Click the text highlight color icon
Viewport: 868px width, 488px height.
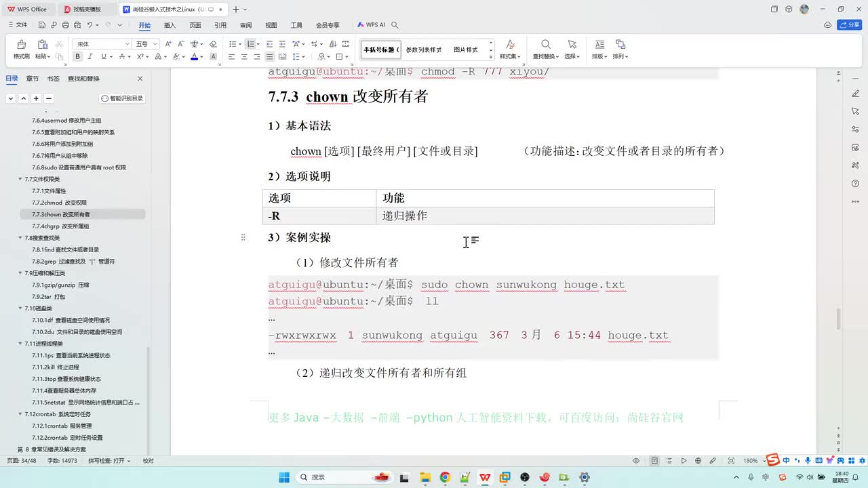tap(176, 57)
